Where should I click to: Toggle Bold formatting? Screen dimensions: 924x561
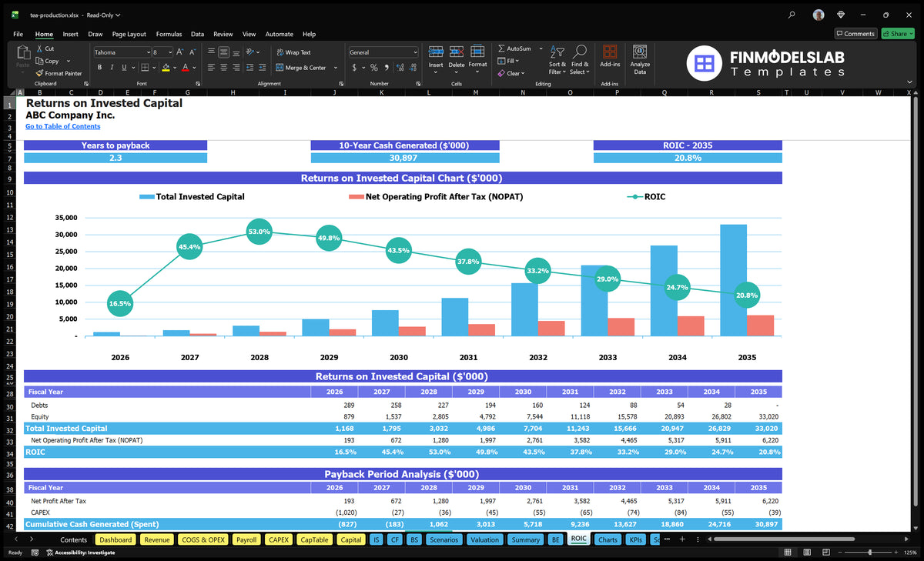(x=99, y=68)
